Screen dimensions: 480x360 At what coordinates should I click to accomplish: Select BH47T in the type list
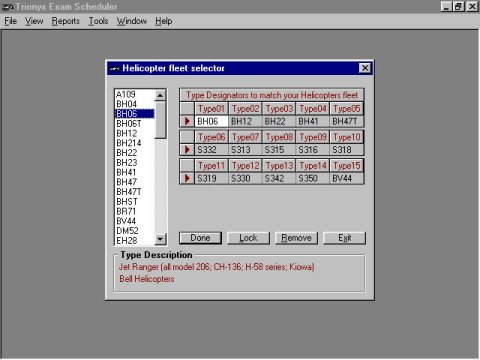tap(134, 192)
